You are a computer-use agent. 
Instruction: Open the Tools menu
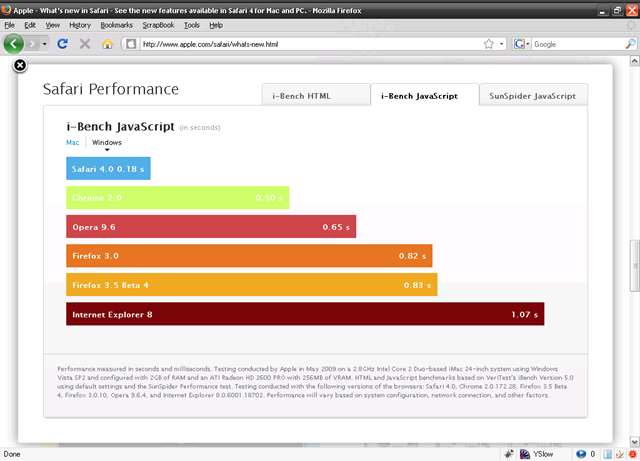(191, 25)
